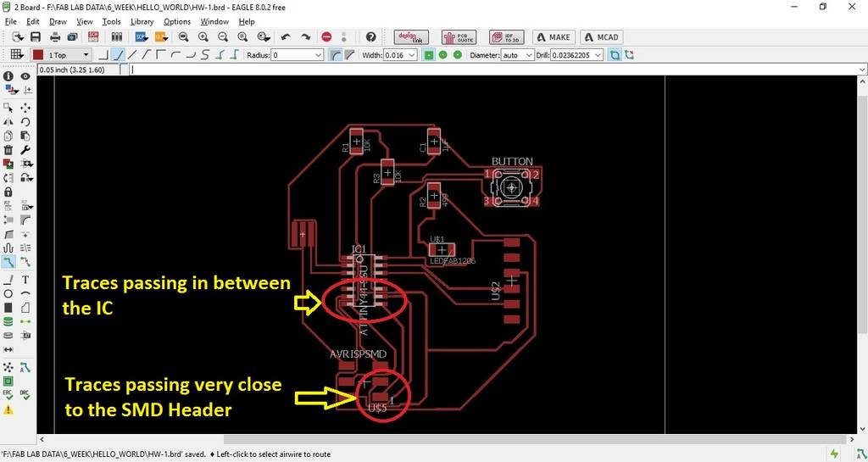The height and width of the screenshot is (462, 868).
Task: Select the S-shaped freehand wire bend
Action: pyautogui.click(x=205, y=55)
